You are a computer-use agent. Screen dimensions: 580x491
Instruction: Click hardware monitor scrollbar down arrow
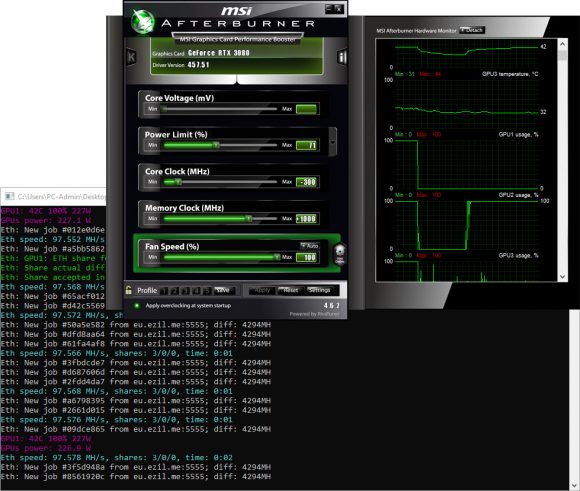pos(563,277)
